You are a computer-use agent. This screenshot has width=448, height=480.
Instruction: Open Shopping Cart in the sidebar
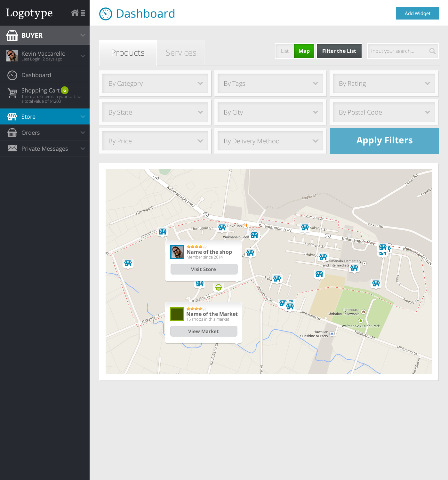tap(45, 96)
